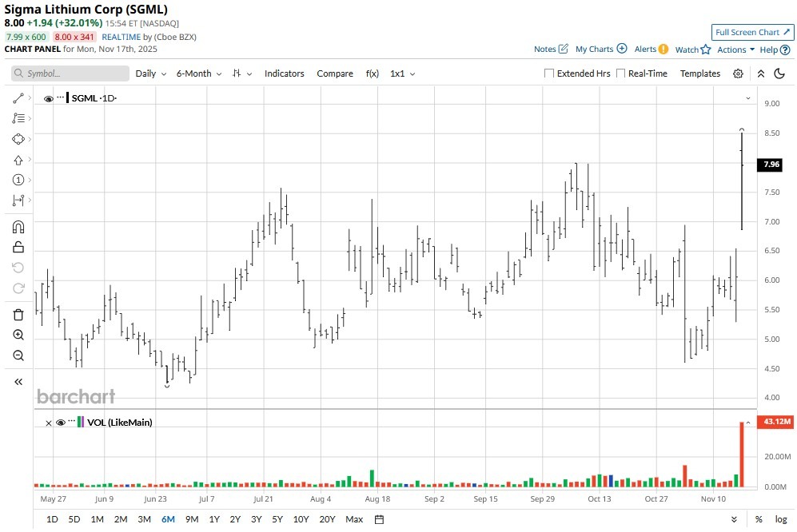This screenshot has width=797, height=532.
Task: Open Alerts for SGML
Action: pos(652,50)
